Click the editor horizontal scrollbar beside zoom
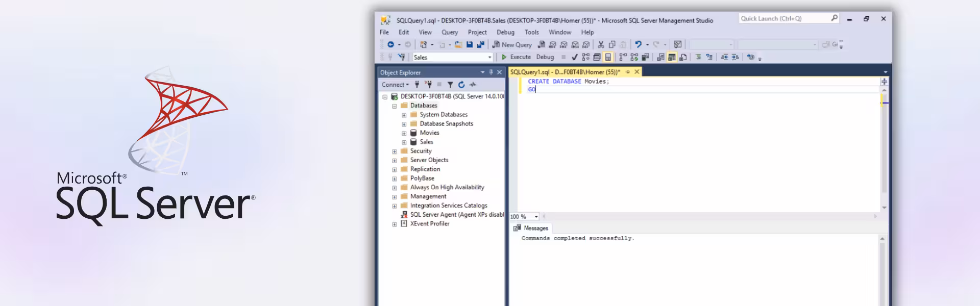 709,216
